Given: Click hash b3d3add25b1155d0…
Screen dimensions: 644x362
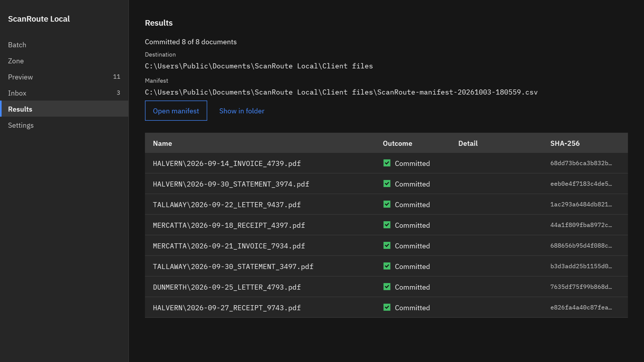Looking at the screenshot, I should point(581,266).
